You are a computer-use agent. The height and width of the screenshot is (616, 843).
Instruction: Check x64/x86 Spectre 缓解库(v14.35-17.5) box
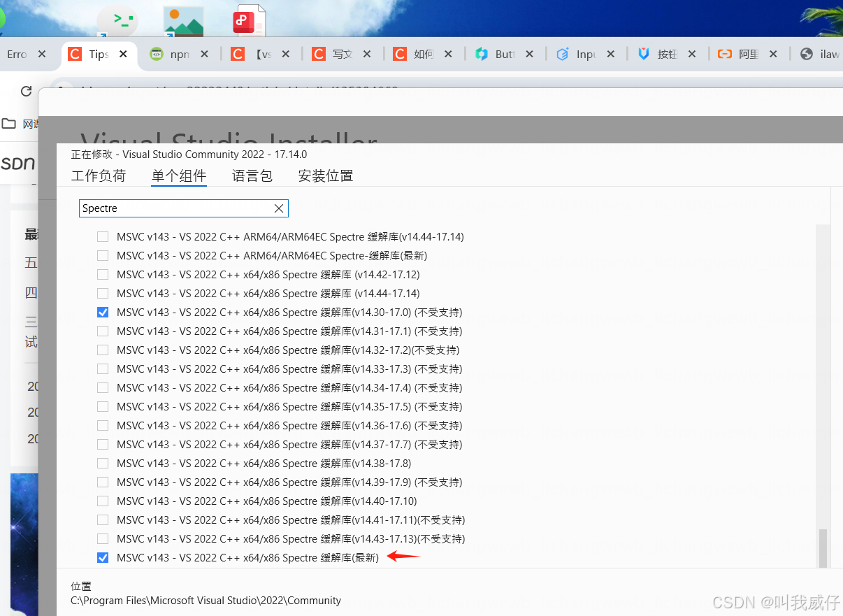[103, 407]
